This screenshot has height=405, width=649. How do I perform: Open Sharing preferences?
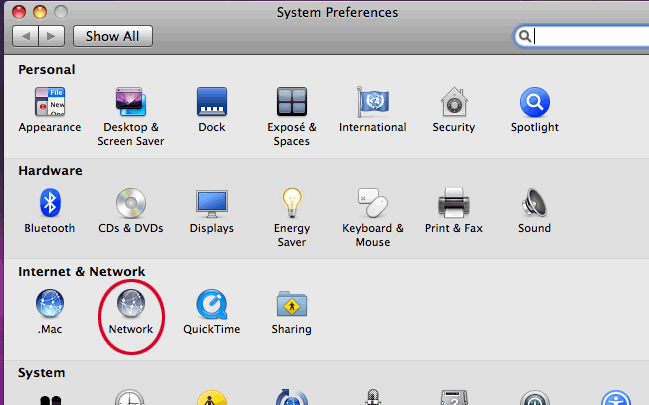point(292,304)
